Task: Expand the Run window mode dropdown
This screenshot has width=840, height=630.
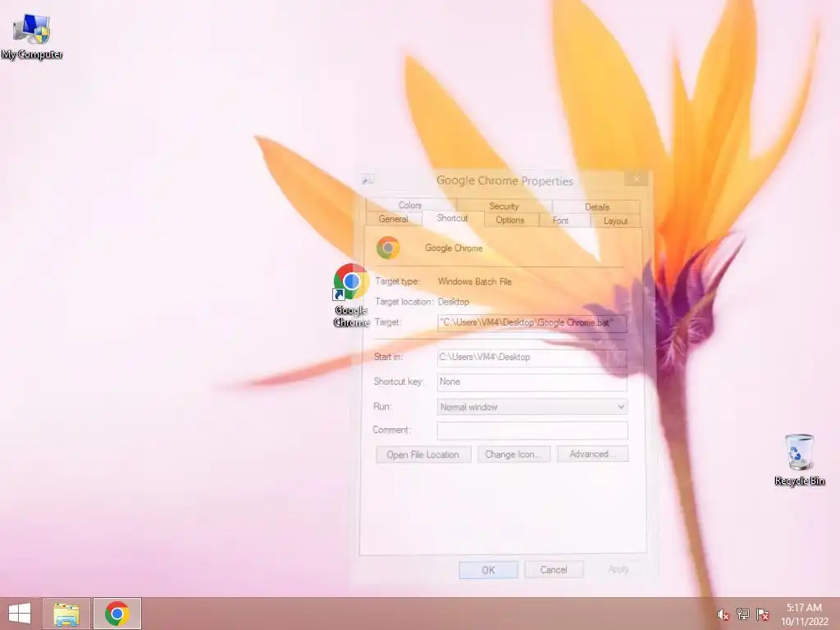Action: click(x=532, y=407)
